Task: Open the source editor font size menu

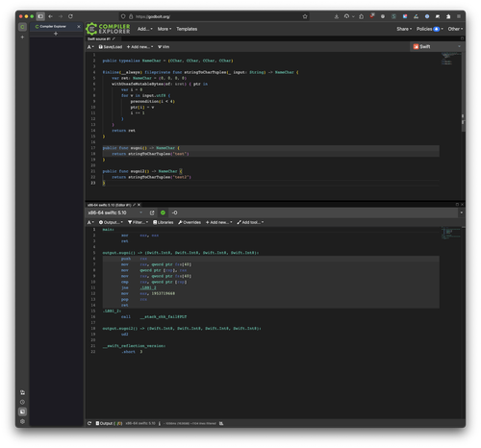Action: tap(90, 47)
